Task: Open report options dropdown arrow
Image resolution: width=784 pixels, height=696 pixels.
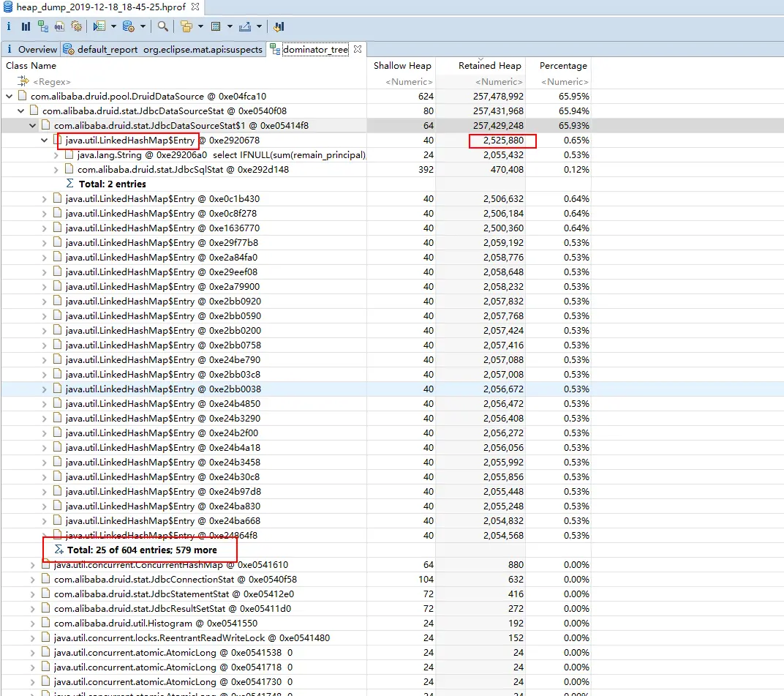Action: tap(113, 26)
